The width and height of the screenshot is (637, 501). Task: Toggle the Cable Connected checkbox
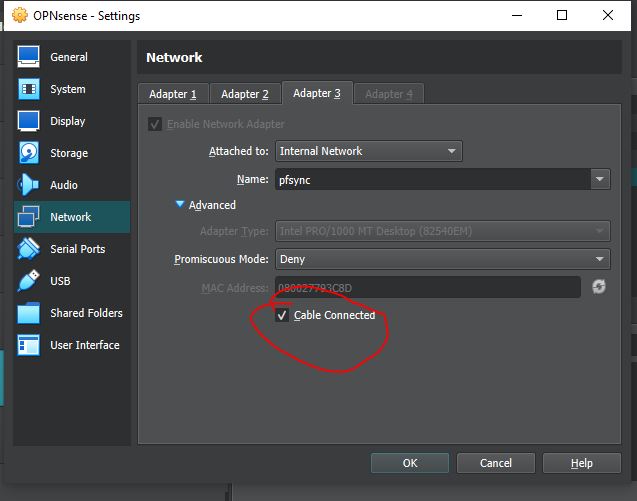coord(282,315)
